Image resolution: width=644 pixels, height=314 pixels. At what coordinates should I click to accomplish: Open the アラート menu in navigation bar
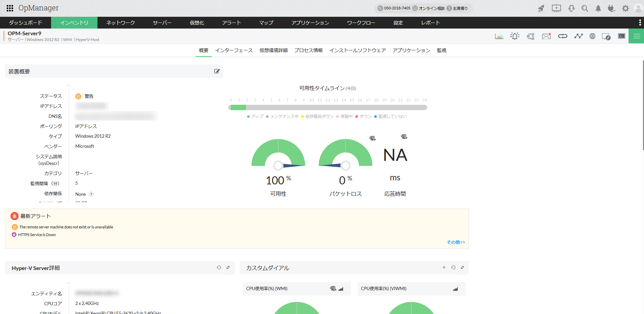(231, 23)
